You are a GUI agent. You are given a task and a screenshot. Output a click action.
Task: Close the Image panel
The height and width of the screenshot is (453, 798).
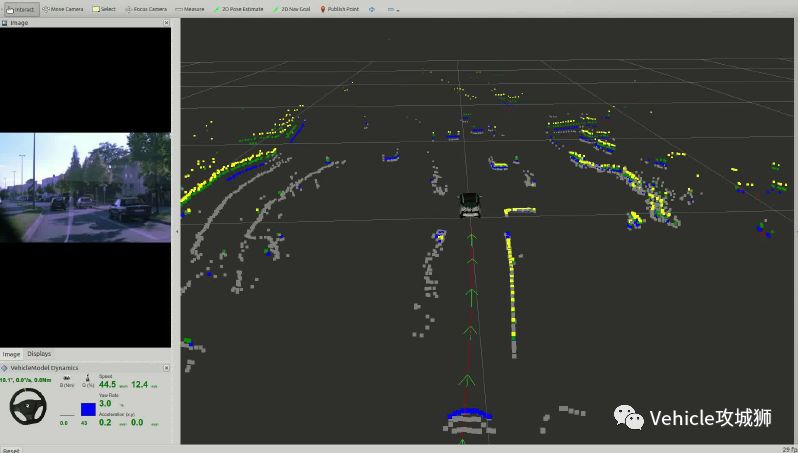(x=166, y=23)
